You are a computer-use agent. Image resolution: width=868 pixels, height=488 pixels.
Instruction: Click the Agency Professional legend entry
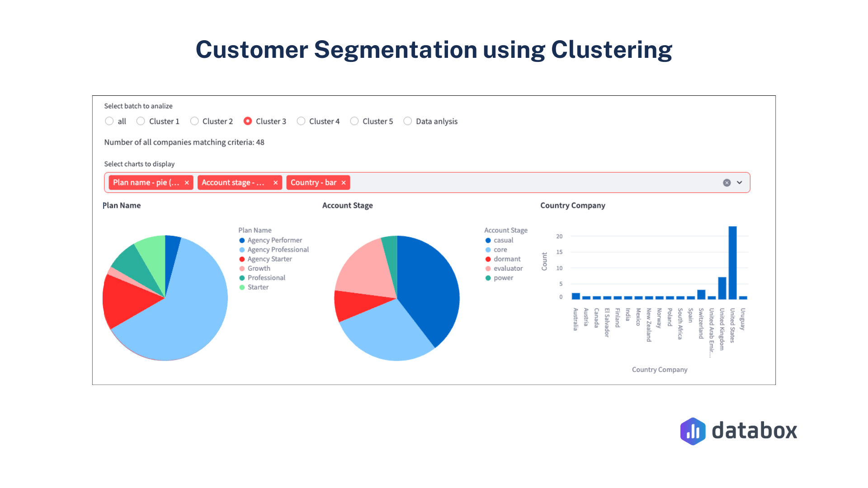click(x=274, y=250)
